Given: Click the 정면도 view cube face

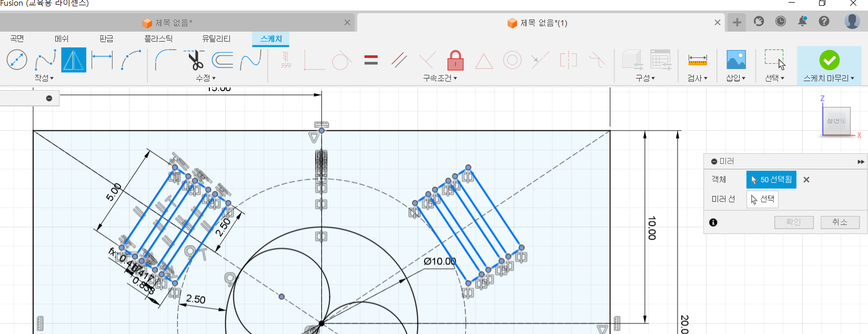Looking at the screenshot, I should pos(836,121).
